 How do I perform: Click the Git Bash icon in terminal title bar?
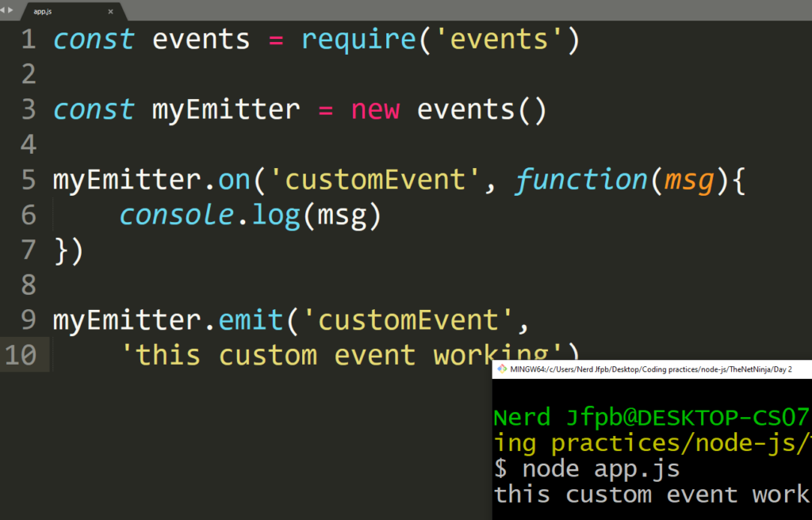coord(501,369)
